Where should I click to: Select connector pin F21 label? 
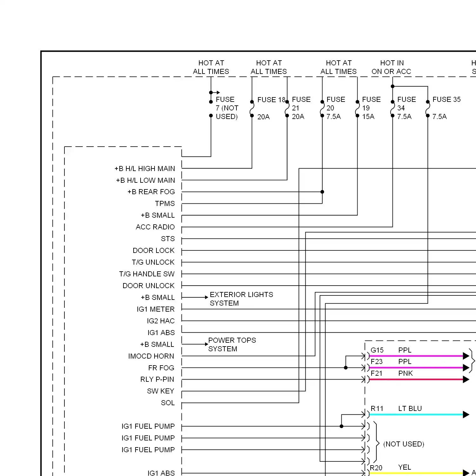(376, 373)
